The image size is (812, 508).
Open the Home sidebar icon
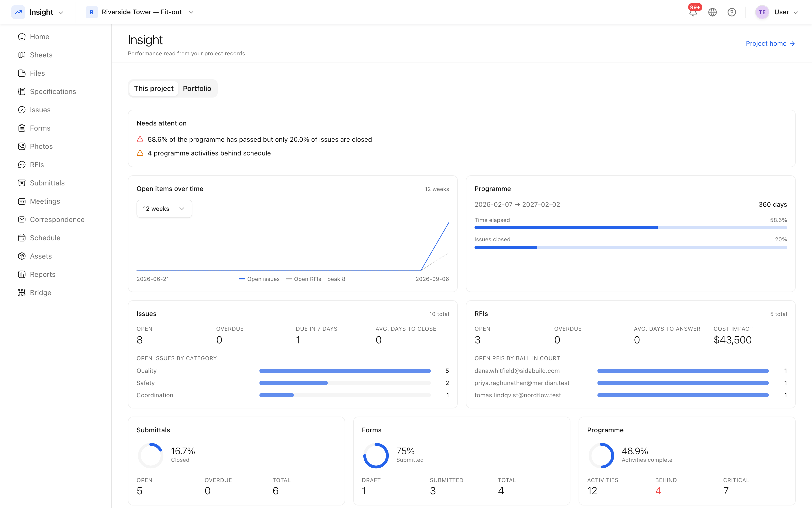tap(22, 37)
